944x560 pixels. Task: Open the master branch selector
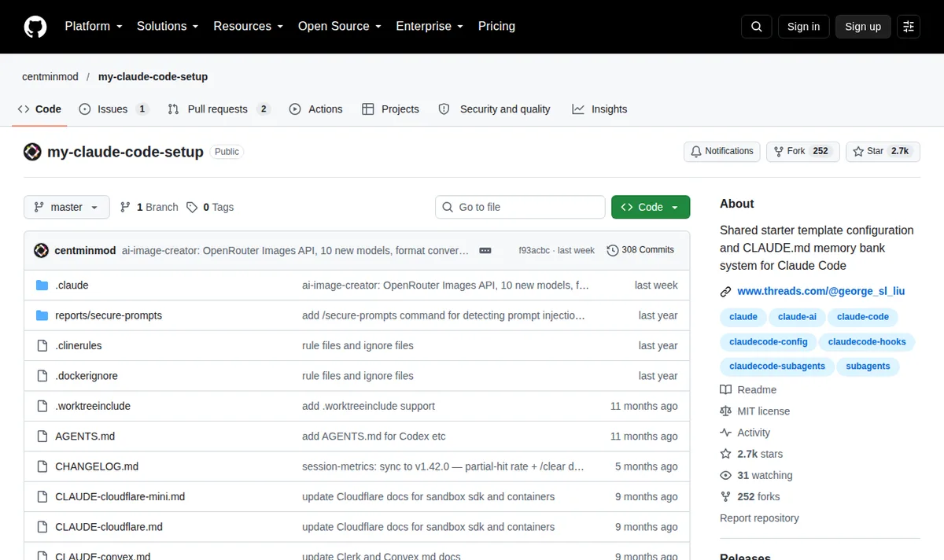click(x=67, y=207)
